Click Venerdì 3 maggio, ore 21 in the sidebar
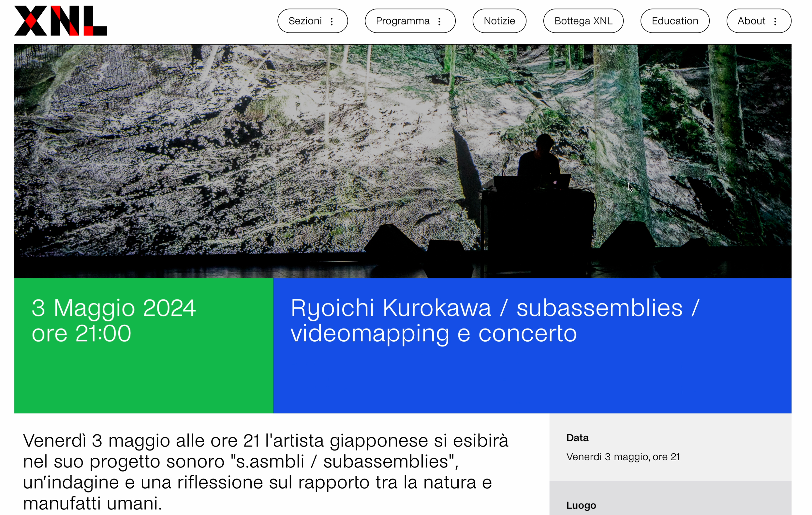 pos(623,457)
